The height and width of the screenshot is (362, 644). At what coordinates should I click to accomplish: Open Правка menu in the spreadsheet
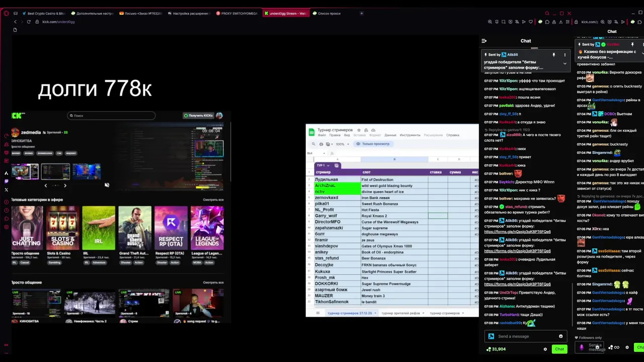[x=335, y=135]
